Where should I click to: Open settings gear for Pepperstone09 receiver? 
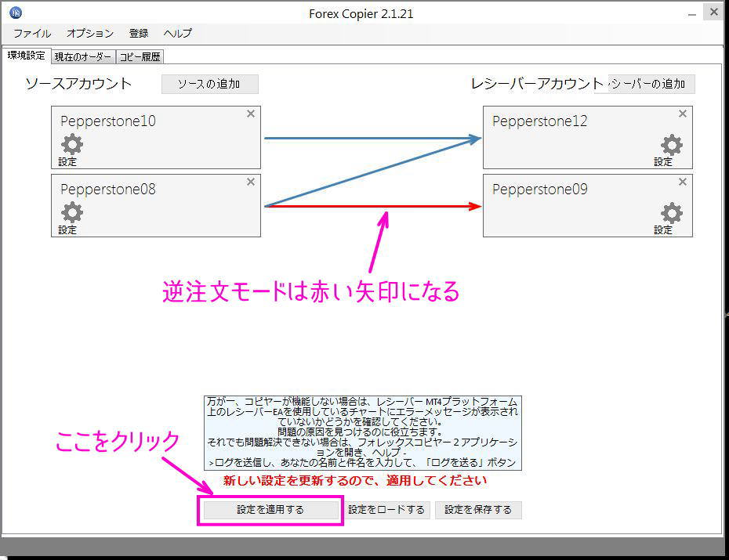click(x=671, y=212)
